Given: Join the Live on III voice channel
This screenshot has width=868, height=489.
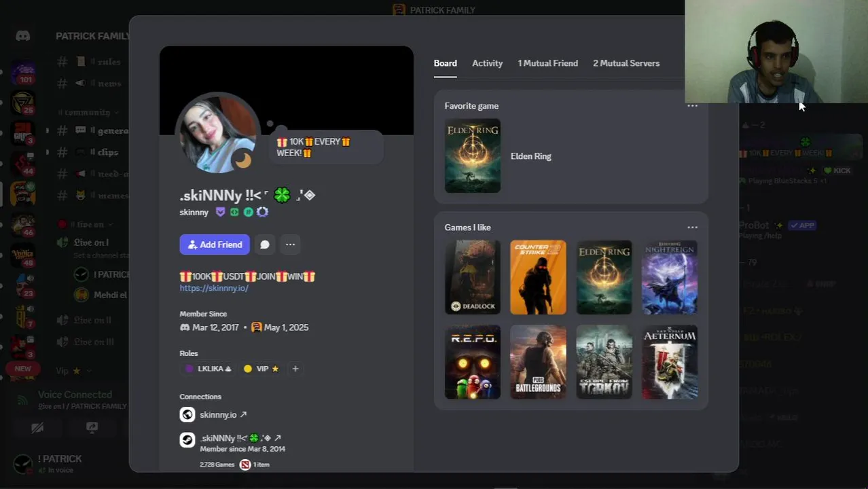Looking at the screenshot, I should click(92, 342).
